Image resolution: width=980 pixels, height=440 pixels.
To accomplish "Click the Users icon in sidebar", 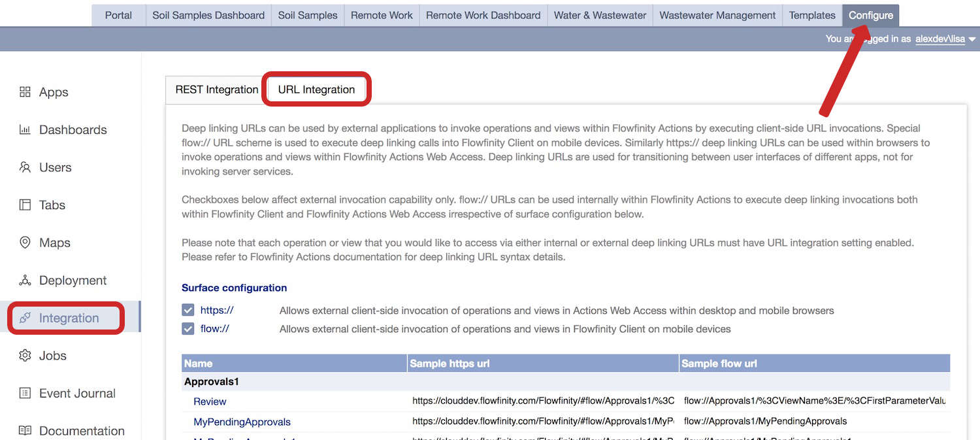I will pyautogui.click(x=25, y=167).
